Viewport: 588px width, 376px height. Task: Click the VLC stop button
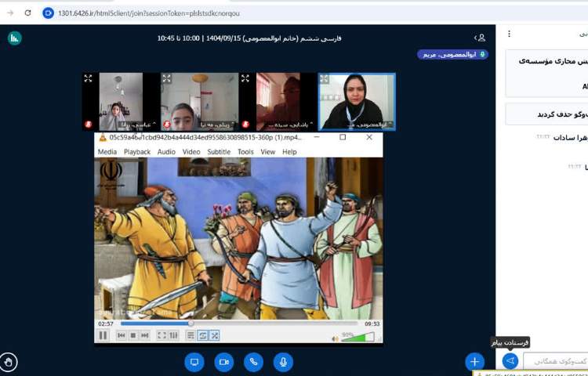click(x=133, y=335)
